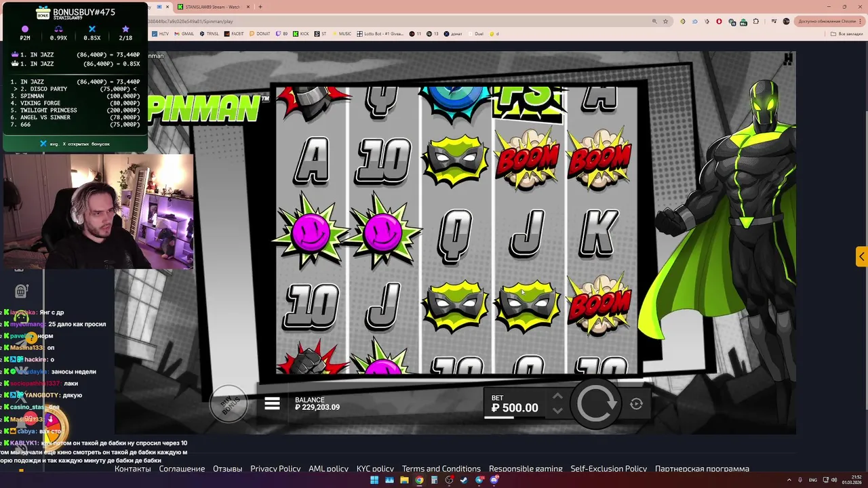Open the Privacy Policy footer link
The image size is (868, 488).
click(x=275, y=468)
